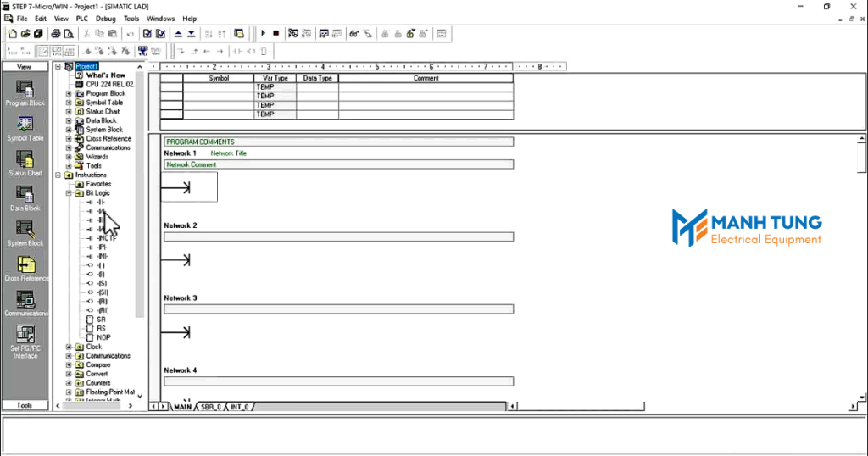This screenshot has width=868, height=456.
Task: Click the Print toolbar icon
Action: [55, 34]
